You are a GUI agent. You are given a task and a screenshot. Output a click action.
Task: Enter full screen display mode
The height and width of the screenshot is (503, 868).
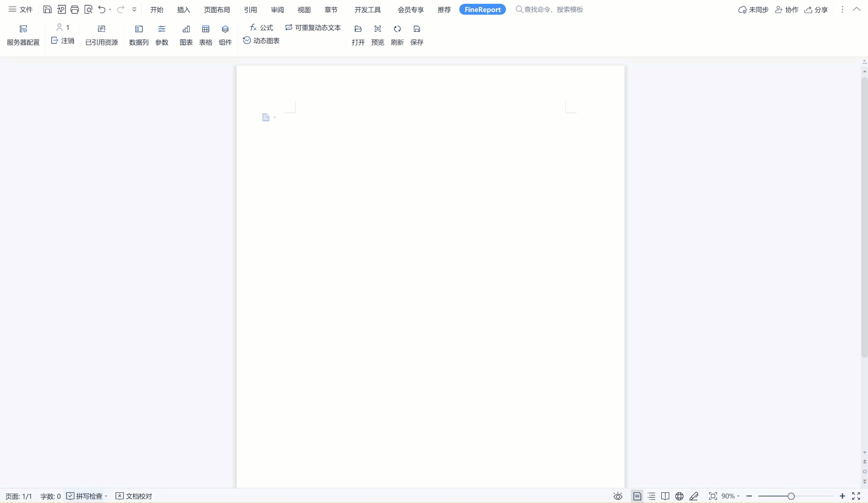click(x=856, y=496)
